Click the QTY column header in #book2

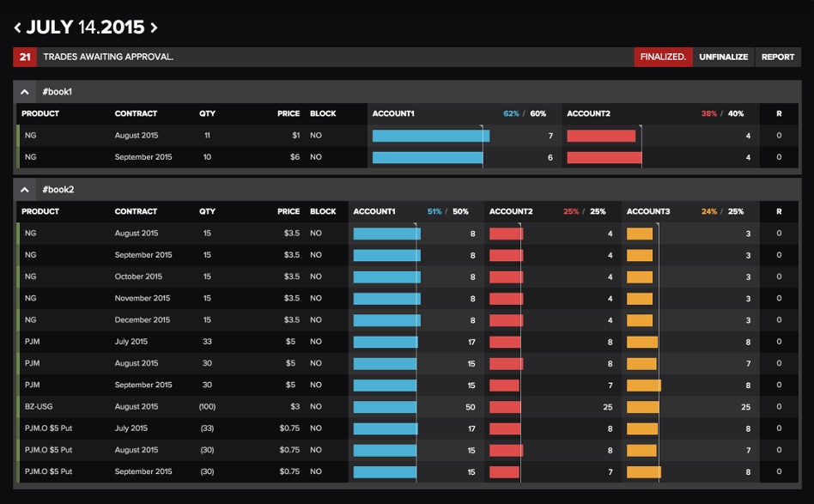click(205, 211)
